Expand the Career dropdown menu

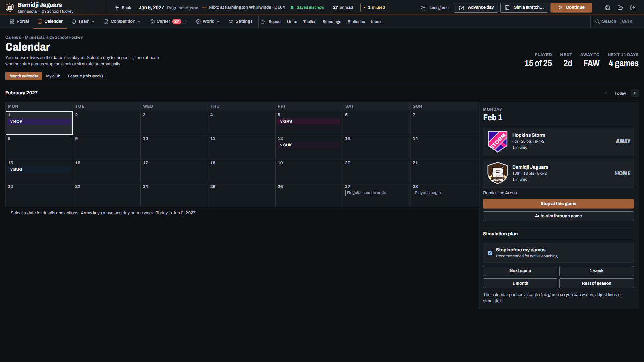coord(168,21)
